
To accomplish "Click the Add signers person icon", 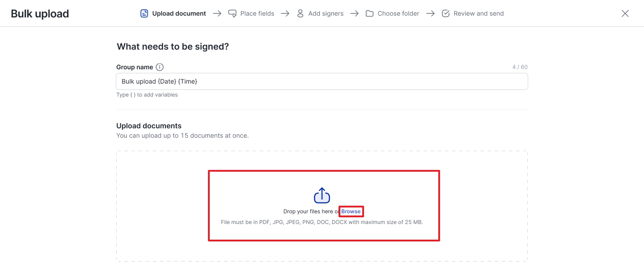I will coord(300,13).
